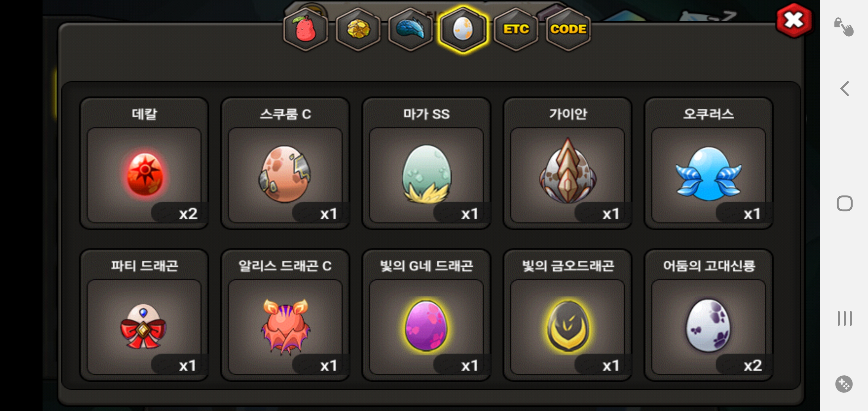Viewport: 868px width, 411px height.
Task: Open the ETC tab
Action: click(516, 30)
